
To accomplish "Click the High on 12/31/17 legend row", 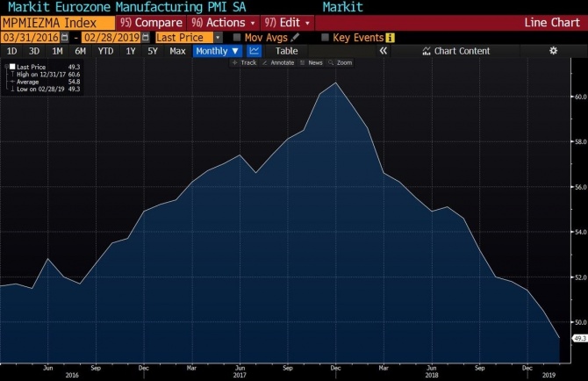I will (46, 75).
